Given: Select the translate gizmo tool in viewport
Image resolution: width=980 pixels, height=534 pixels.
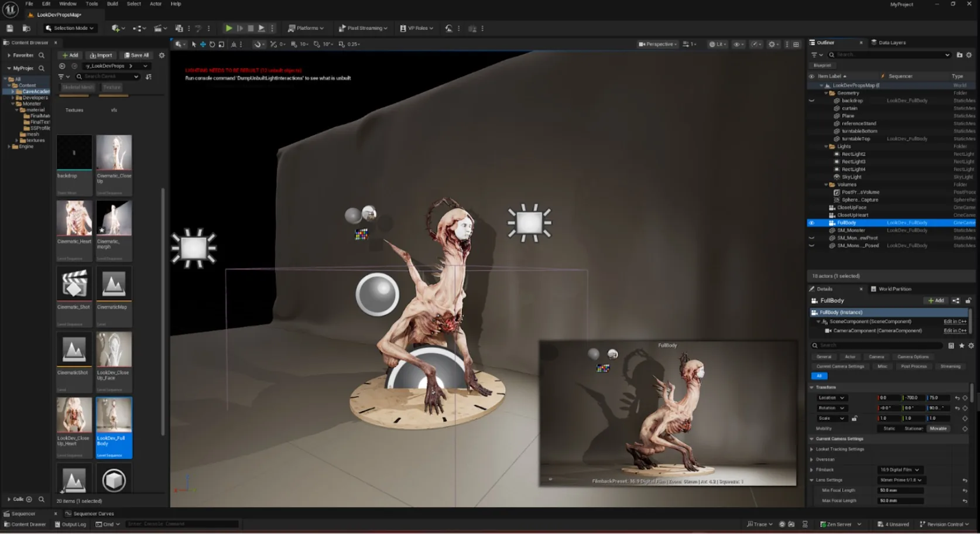Looking at the screenshot, I should [x=203, y=44].
